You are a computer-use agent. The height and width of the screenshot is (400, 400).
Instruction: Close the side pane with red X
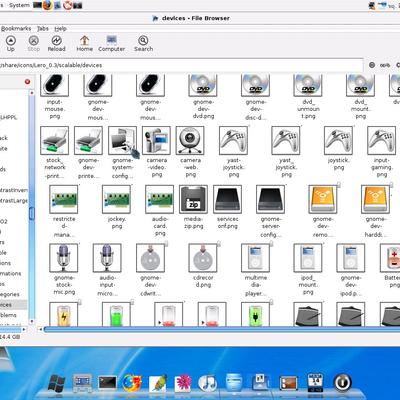(27, 81)
